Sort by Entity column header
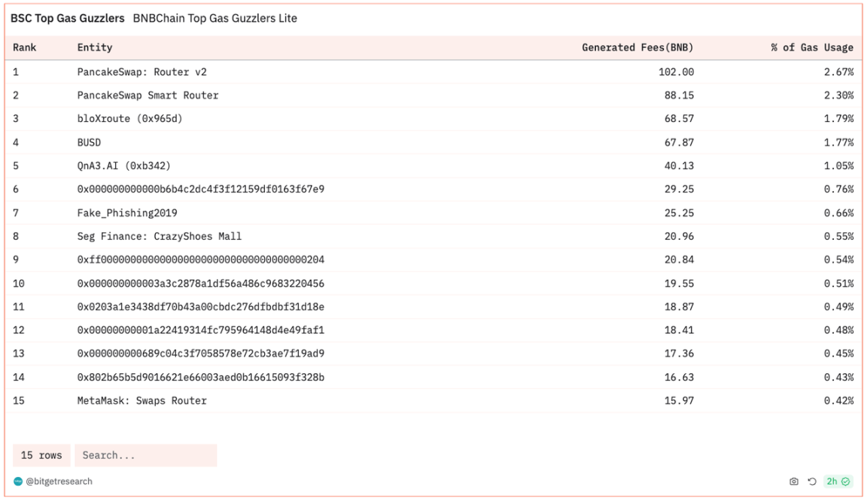 [x=95, y=47]
